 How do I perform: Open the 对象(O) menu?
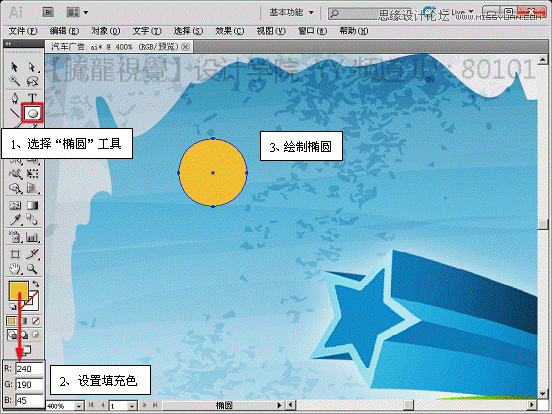(106, 31)
